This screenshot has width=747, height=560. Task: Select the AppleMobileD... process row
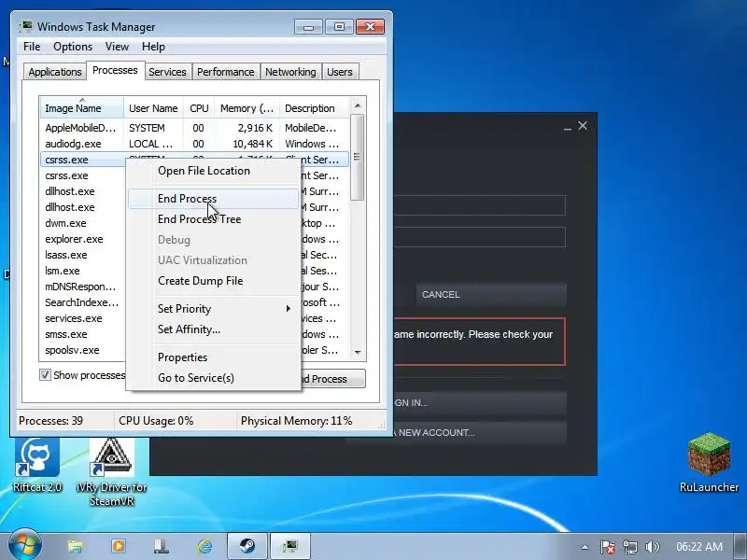194,128
